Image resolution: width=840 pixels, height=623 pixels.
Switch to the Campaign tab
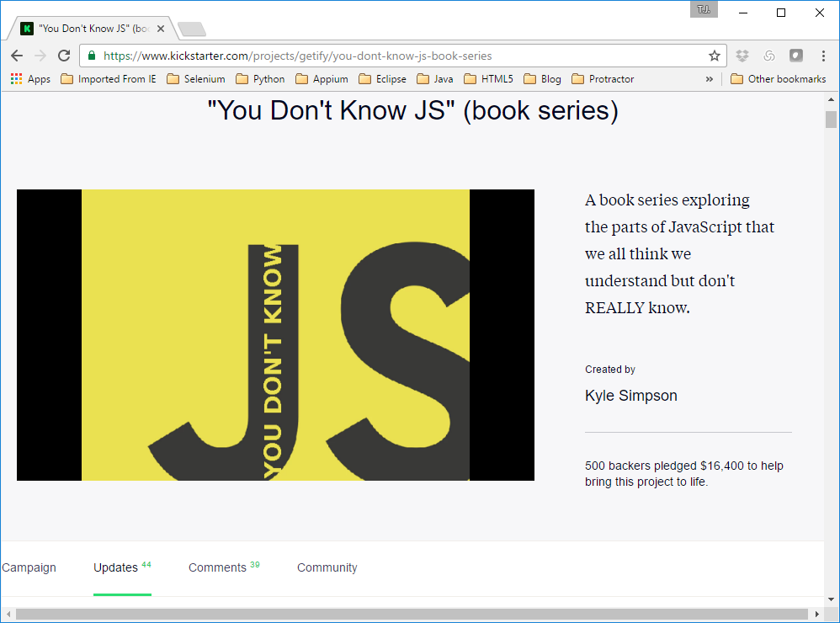[x=29, y=567]
